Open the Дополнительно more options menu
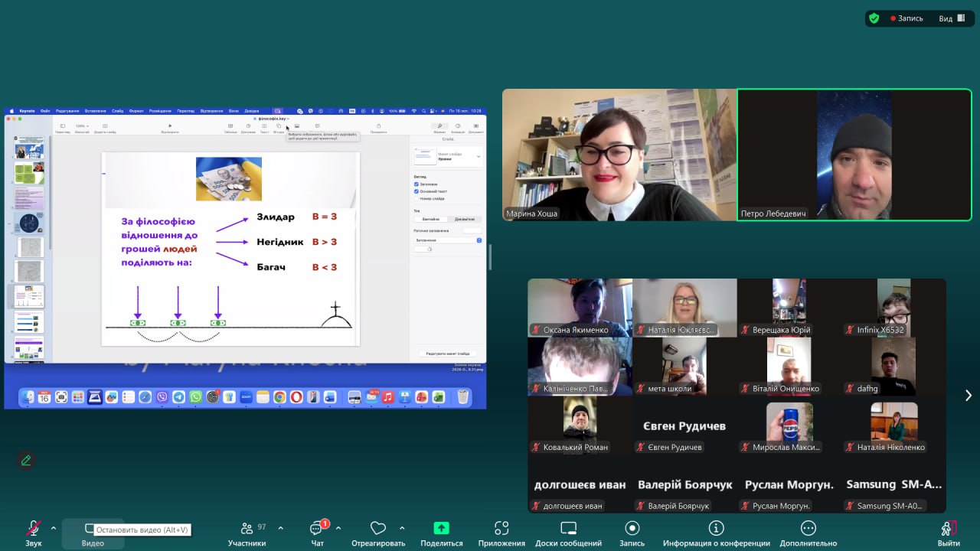Image resolution: width=980 pixels, height=551 pixels. tap(808, 529)
